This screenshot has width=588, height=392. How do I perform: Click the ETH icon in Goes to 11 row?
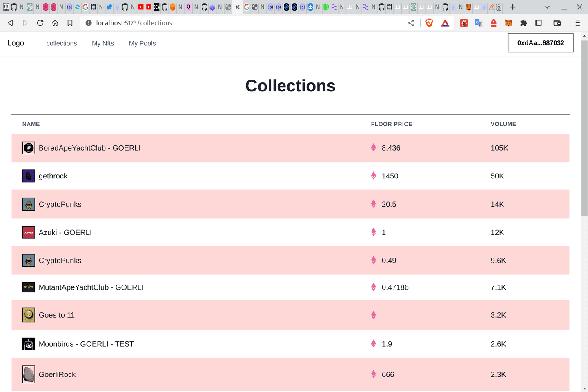[x=374, y=315]
